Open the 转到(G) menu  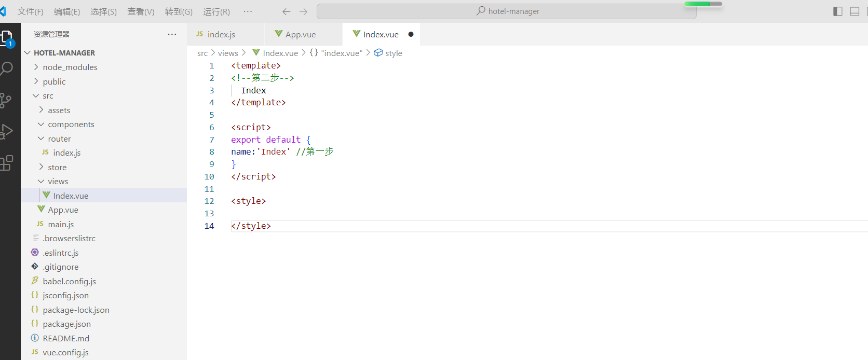click(x=179, y=11)
